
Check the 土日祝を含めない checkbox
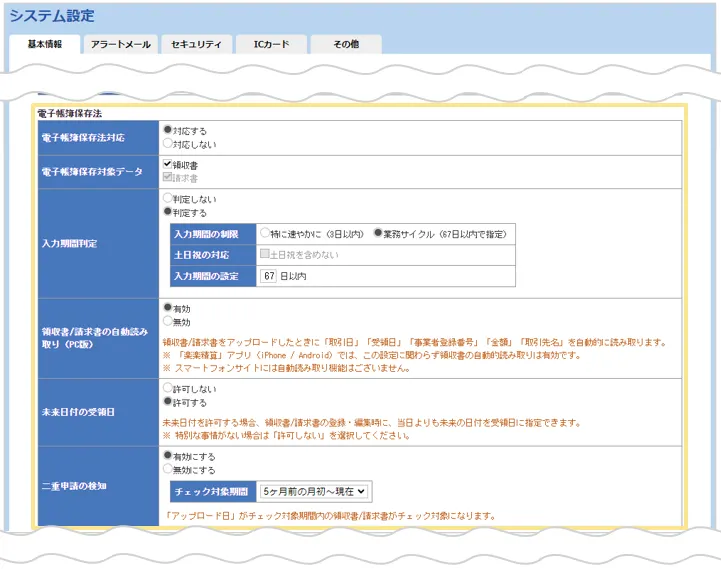pos(265,254)
